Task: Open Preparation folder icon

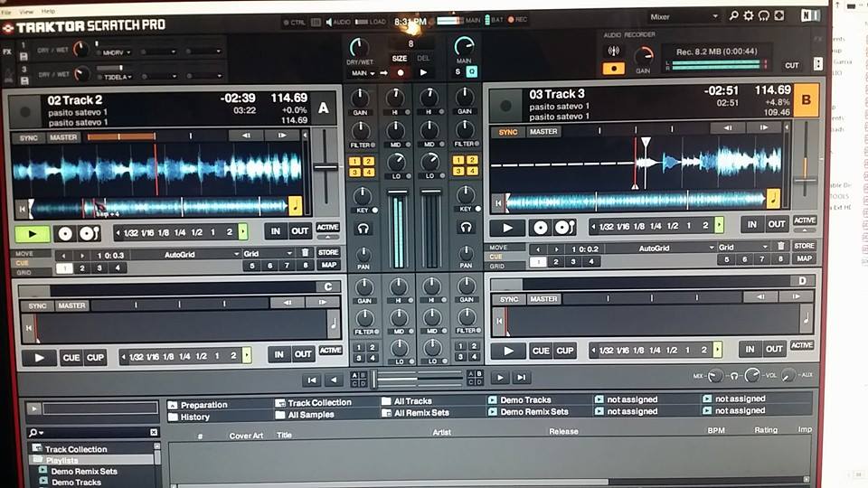Action: click(173, 405)
